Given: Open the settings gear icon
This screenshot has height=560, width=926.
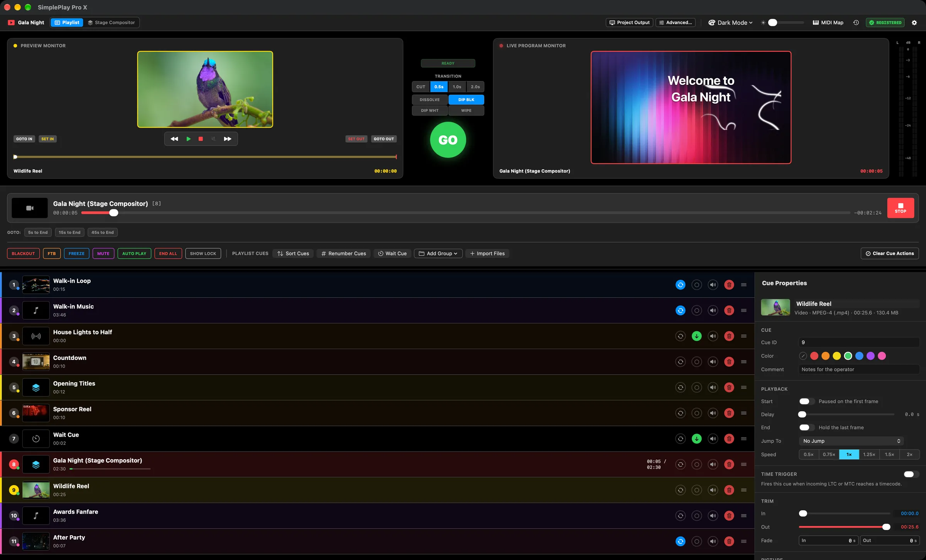Looking at the screenshot, I should tap(914, 23).
